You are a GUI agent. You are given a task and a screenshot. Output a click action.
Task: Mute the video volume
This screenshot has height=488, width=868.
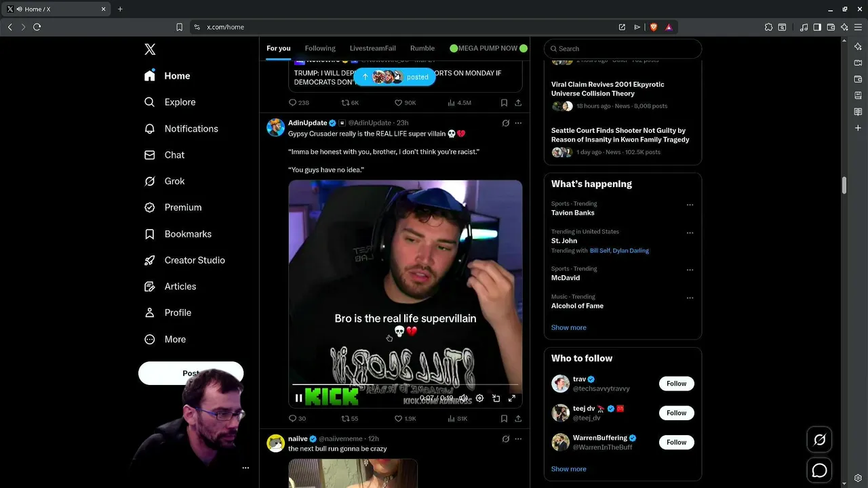(463, 399)
